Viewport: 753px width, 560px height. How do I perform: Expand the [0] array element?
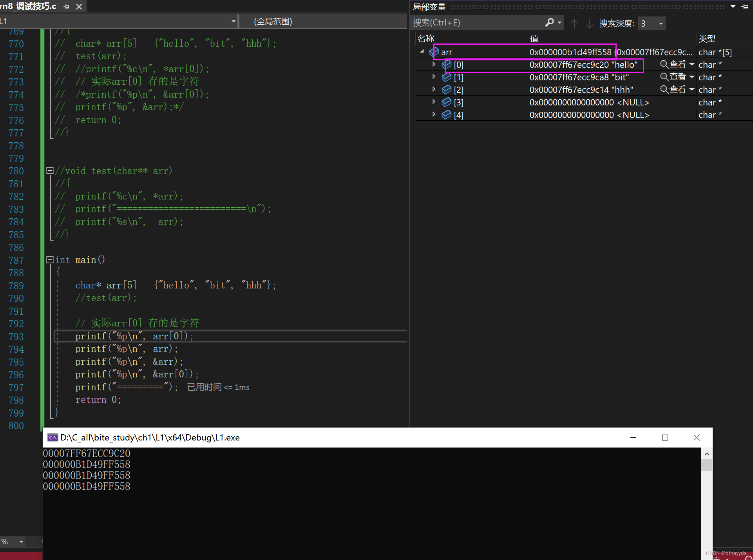(x=434, y=64)
